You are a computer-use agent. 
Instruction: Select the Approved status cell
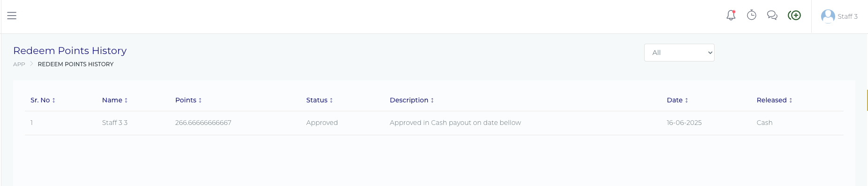tap(322, 123)
